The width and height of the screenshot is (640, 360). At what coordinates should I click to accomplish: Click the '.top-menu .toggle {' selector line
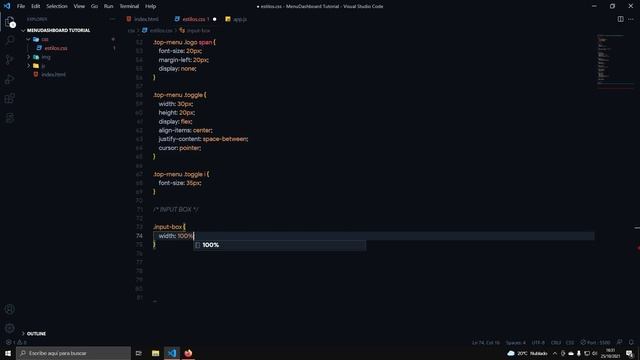tap(180, 95)
